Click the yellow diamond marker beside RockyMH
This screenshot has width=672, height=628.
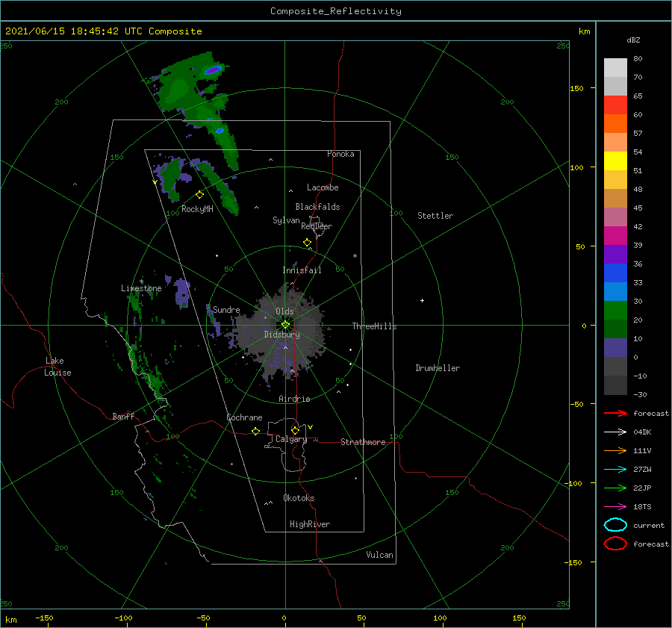pos(199,195)
